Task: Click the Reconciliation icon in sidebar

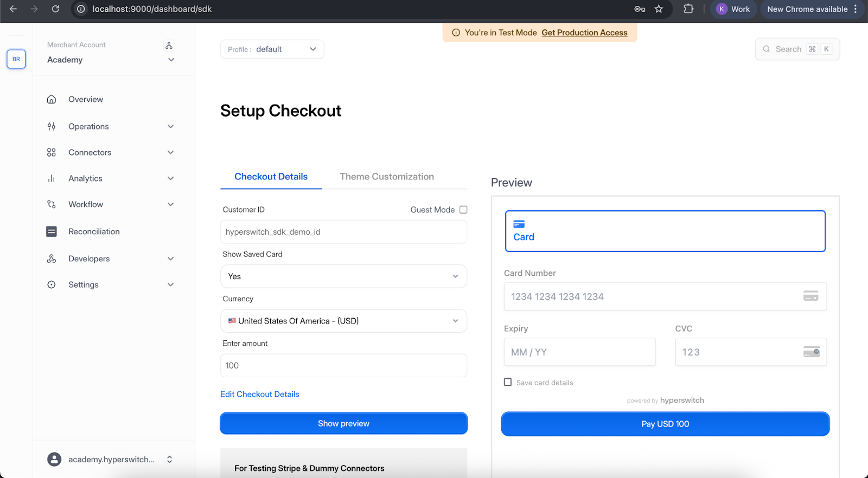Action: pos(52,231)
